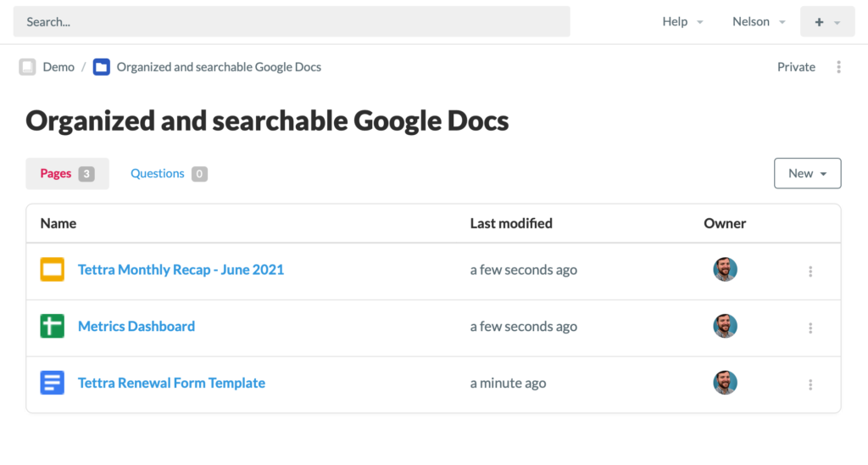Expand the New dropdown button
868x465 pixels.
tap(807, 173)
